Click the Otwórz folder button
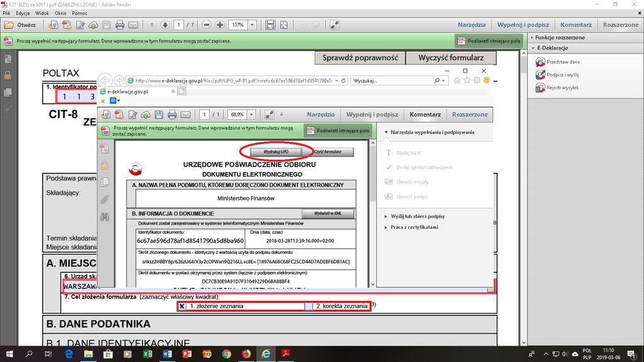644x362 pixels. click(19, 25)
